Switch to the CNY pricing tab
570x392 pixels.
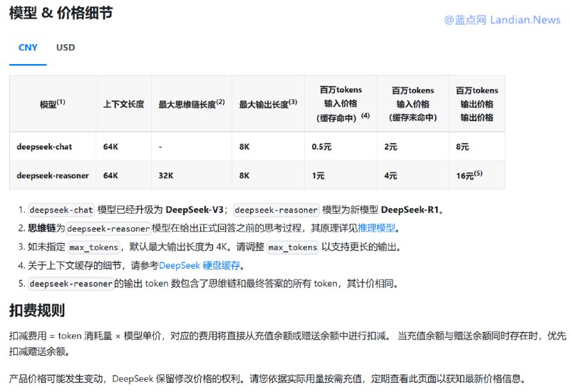click(x=28, y=48)
